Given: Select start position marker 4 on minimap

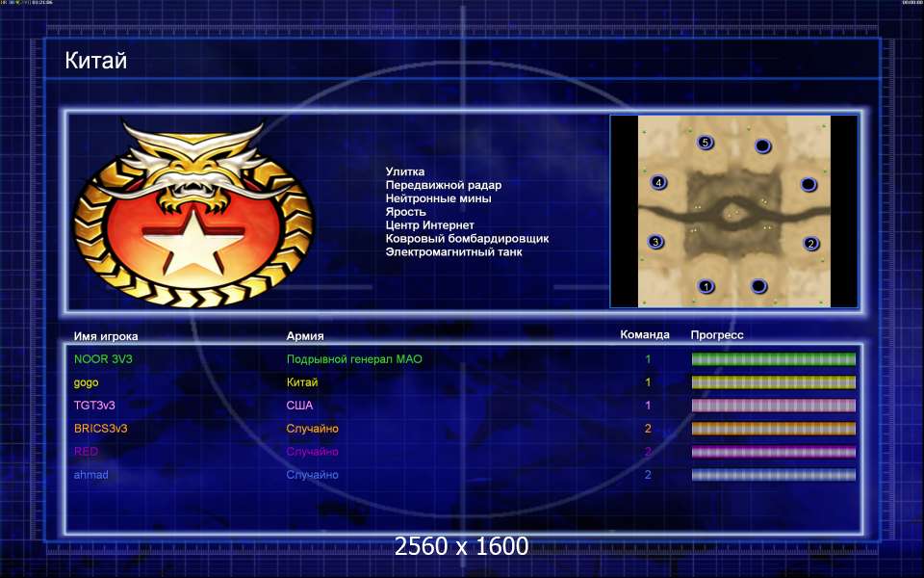Looking at the screenshot, I should tap(658, 182).
